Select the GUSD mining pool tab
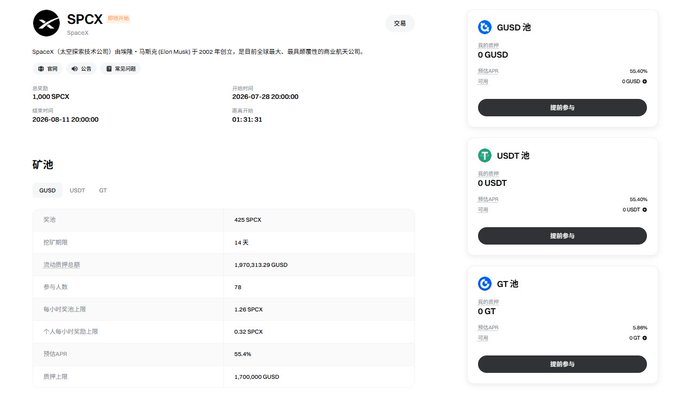This screenshot has width=679, height=406. tap(47, 190)
